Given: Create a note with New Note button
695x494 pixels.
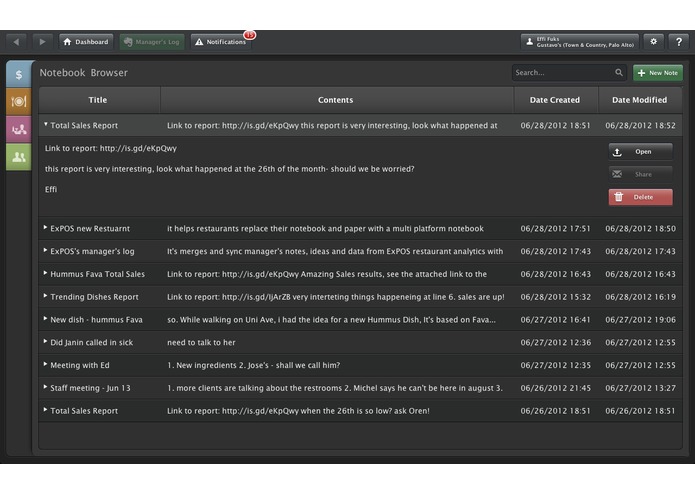Looking at the screenshot, I should click(658, 73).
